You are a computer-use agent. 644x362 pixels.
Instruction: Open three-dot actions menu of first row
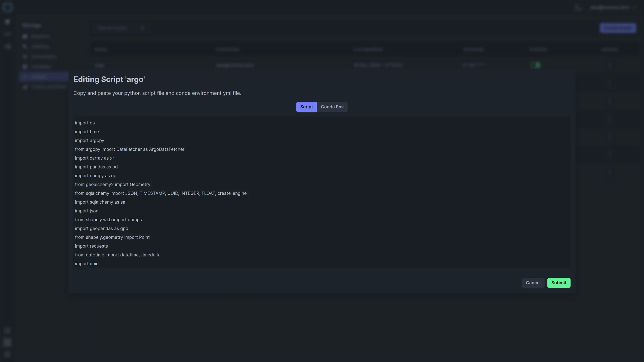pos(609,65)
